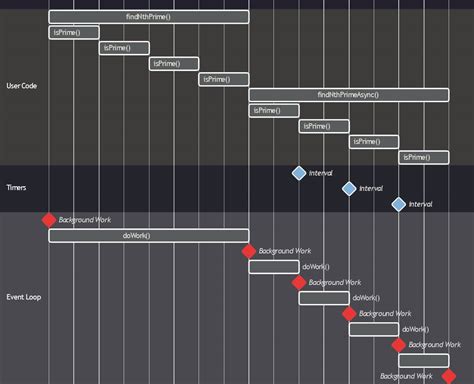Click the first blue Interval diamond marker
The height and width of the screenshot is (384, 474).
(299, 173)
